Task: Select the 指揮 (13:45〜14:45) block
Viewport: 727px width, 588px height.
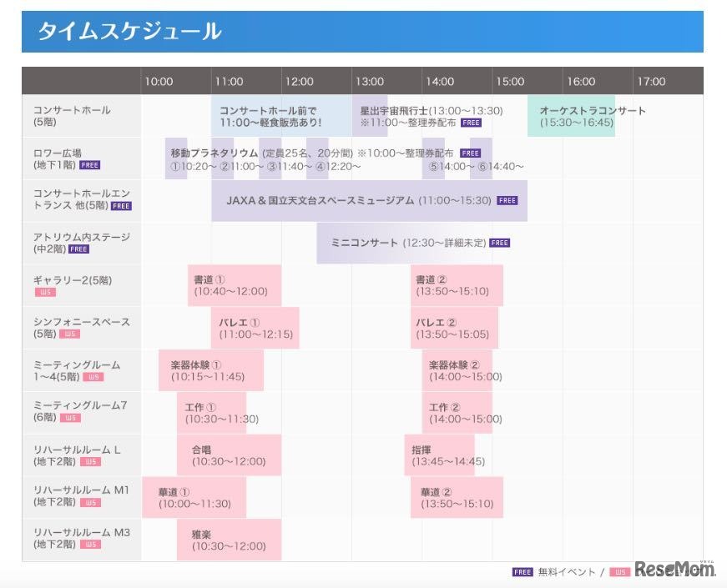Action: 442,453
